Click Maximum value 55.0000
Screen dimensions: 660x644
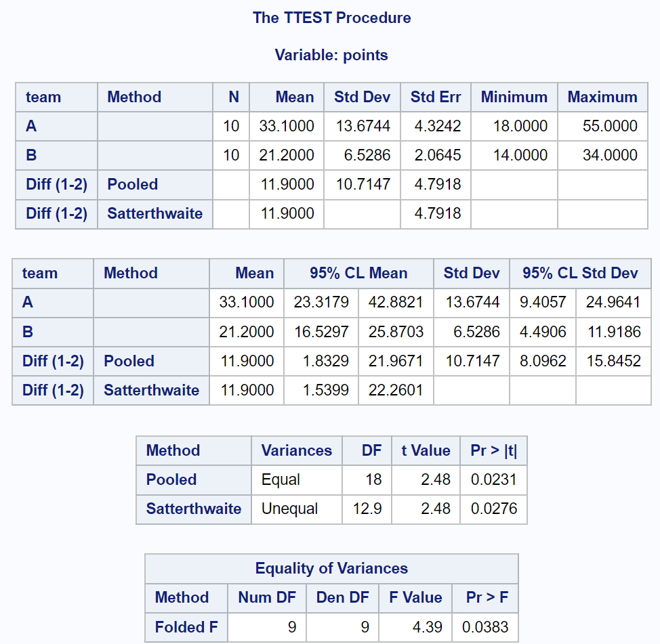pos(610,126)
